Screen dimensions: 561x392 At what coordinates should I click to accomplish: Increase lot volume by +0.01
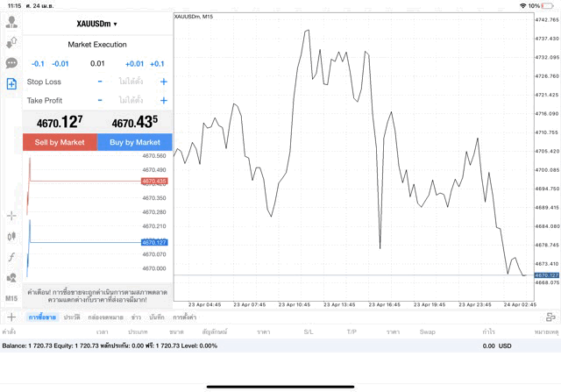click(x=134, y=63)
